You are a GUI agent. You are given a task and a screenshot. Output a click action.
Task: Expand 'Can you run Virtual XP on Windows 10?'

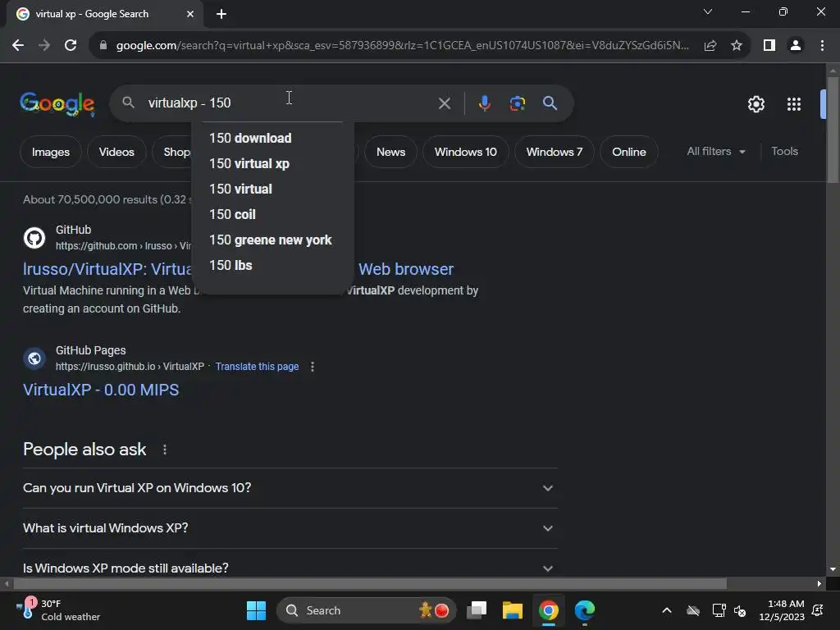[290, 488]
